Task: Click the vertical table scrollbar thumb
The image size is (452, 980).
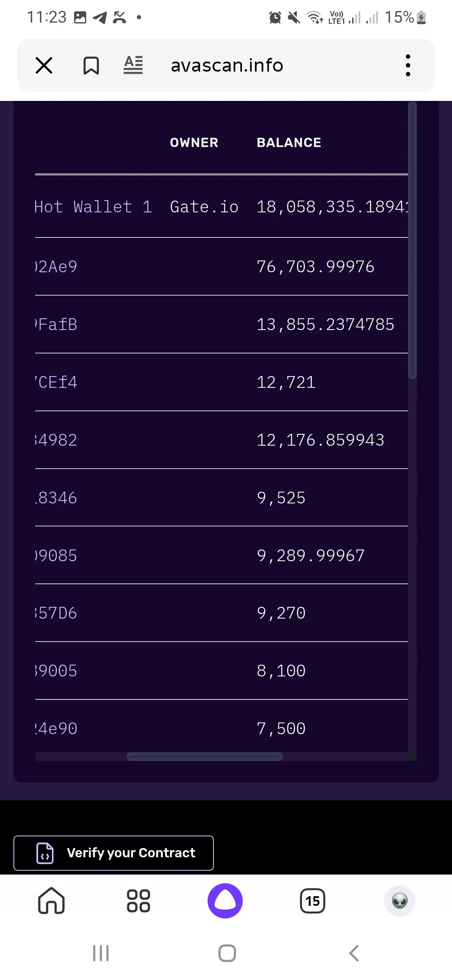Action: click(412, 241)
